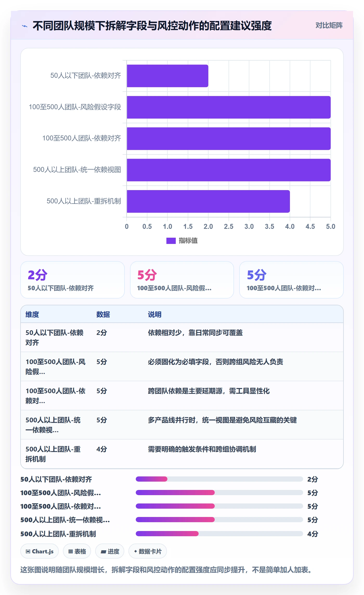
Task: Click progress bar for 50人以下团队-依赖对齐
Action: (x=219, y=479)
